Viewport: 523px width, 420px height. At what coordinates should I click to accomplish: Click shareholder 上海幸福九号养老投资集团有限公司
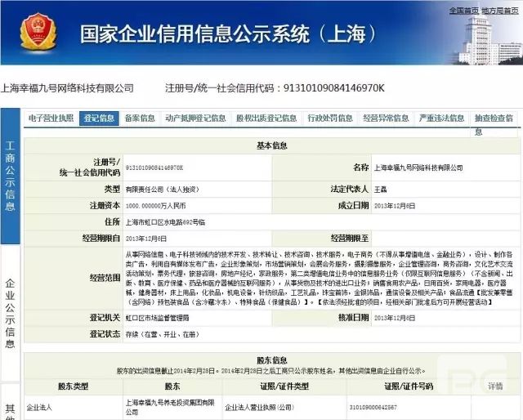click(x=170, y=407)
